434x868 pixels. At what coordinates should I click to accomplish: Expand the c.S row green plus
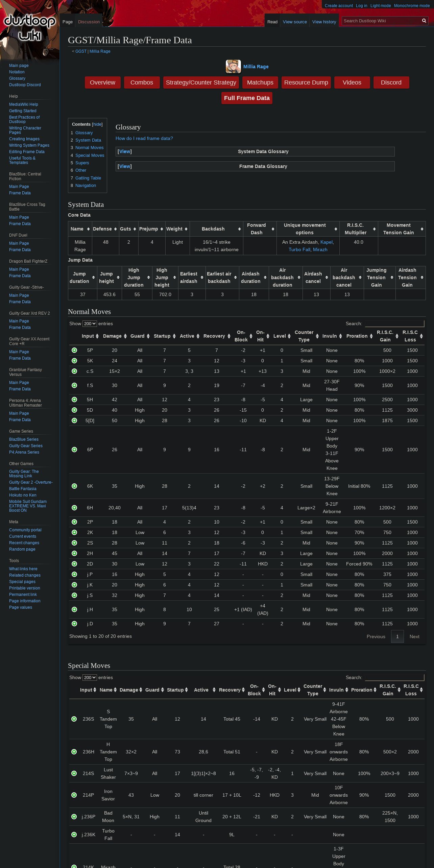pyautogui.click(x=74, y=371)
